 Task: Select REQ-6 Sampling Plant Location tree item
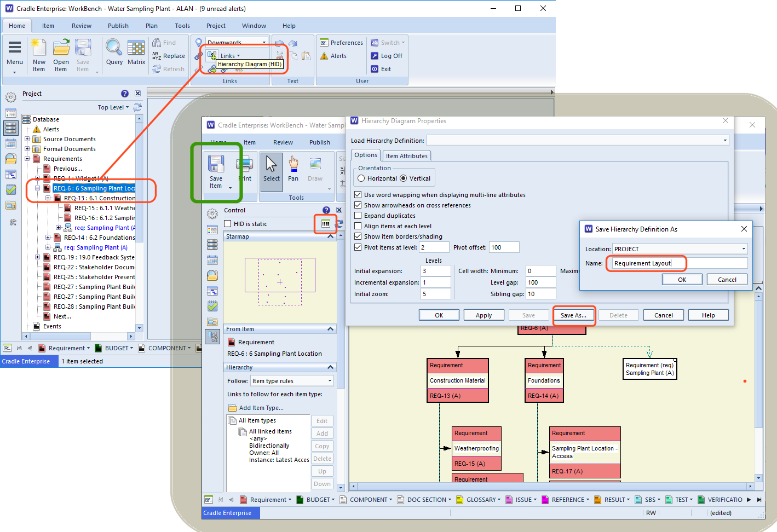[x=94, y=188]
